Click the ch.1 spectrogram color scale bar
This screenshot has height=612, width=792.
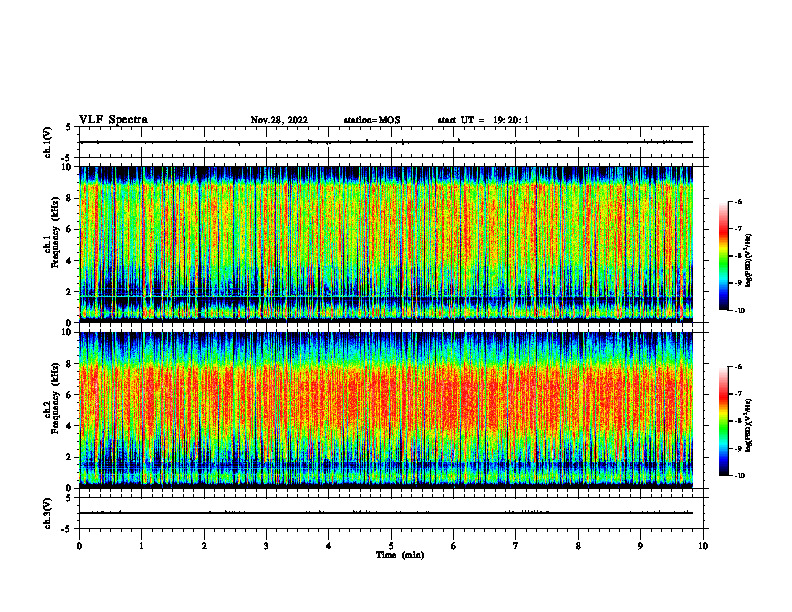(x=724, y=256)
